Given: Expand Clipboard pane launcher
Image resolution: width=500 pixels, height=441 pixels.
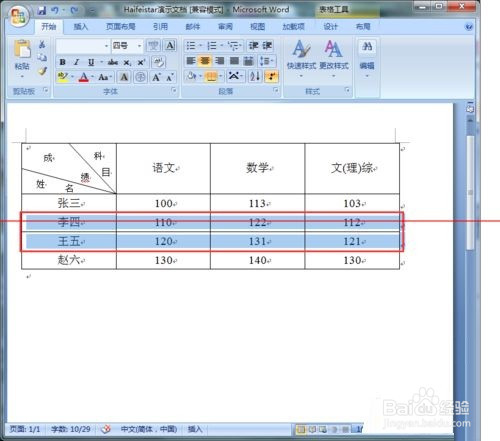Looking at the screenshot, I should point(46,90).
